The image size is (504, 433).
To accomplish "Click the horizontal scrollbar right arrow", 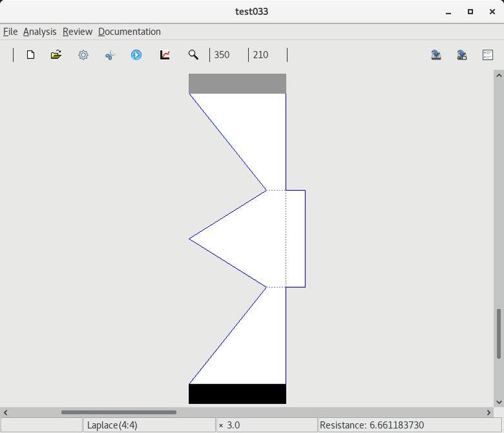I will [489, 412].
